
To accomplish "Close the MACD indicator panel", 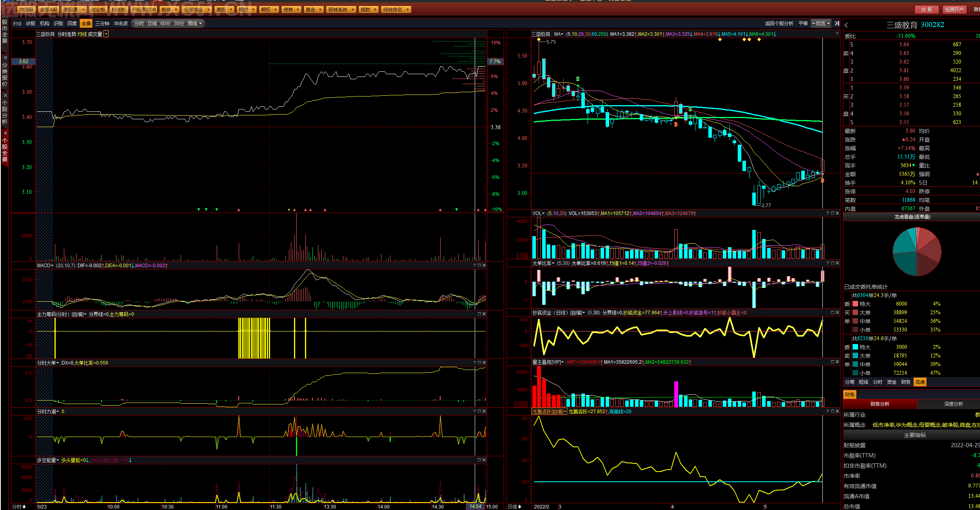I will coord(484,265).
